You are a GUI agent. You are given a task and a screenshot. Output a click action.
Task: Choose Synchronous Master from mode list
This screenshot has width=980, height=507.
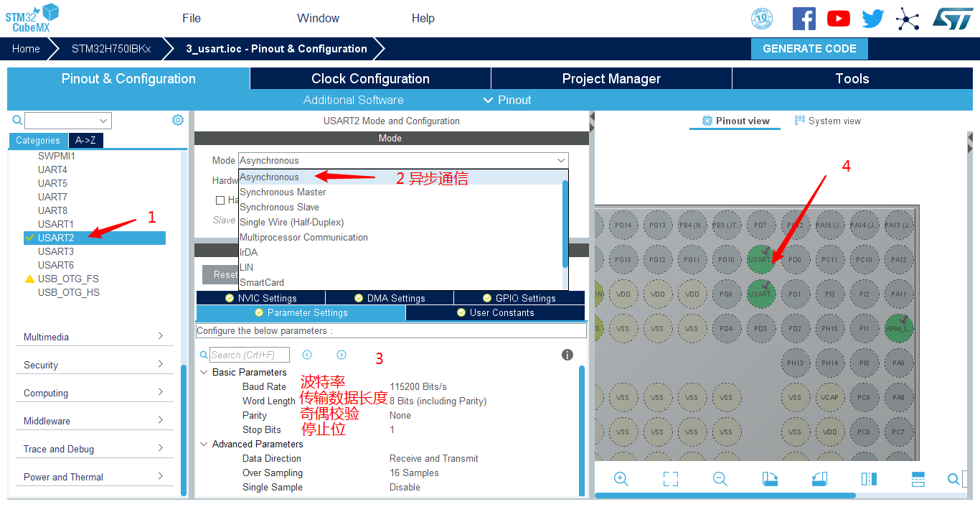[x=283, y=192]
